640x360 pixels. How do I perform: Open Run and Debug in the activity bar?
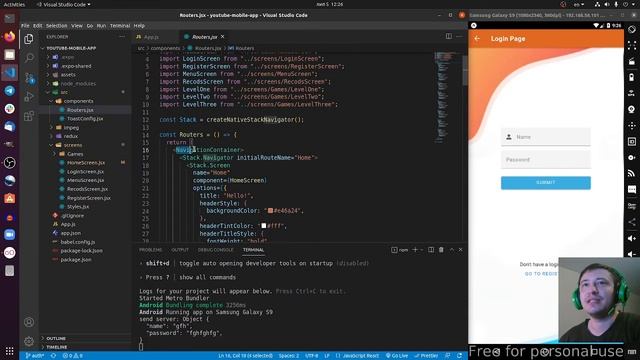pos(29,96)
